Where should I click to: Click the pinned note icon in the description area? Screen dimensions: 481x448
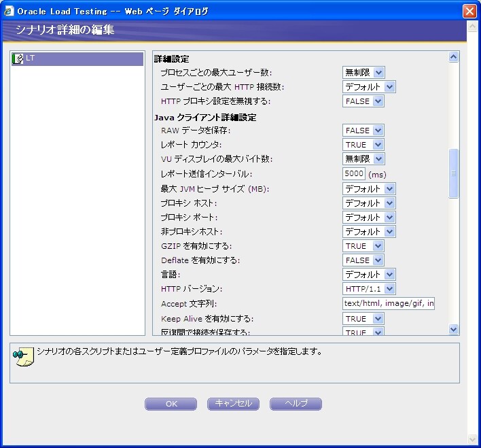pyautogui.click(x=23, y=357)
